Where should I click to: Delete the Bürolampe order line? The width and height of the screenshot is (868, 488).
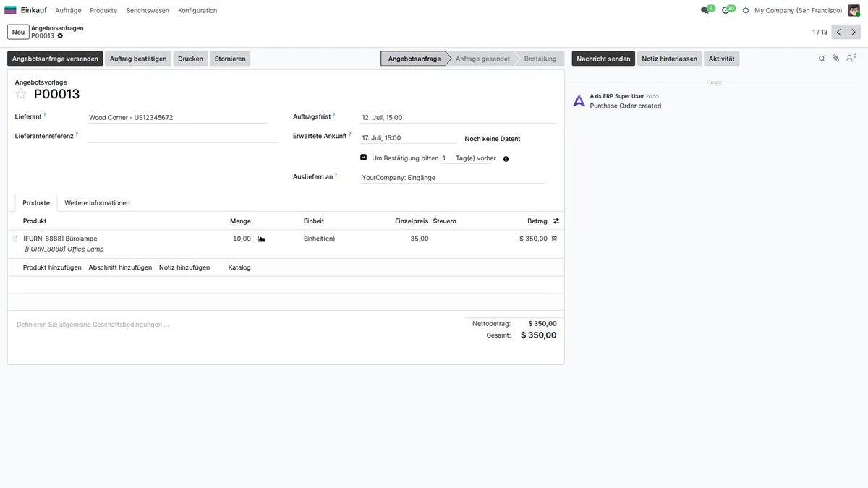[x=554, y=239]
